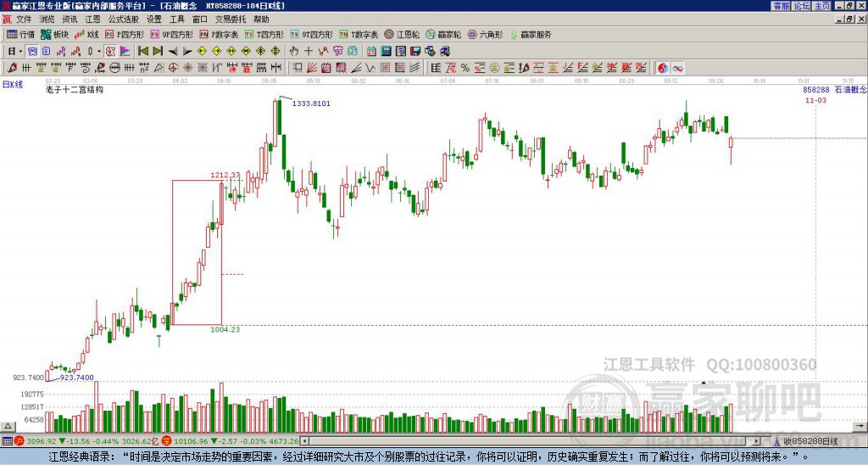Viewport: 868px width, 465px height.
Task: Open the 交易委托 menu
Action: click(231, 20)
